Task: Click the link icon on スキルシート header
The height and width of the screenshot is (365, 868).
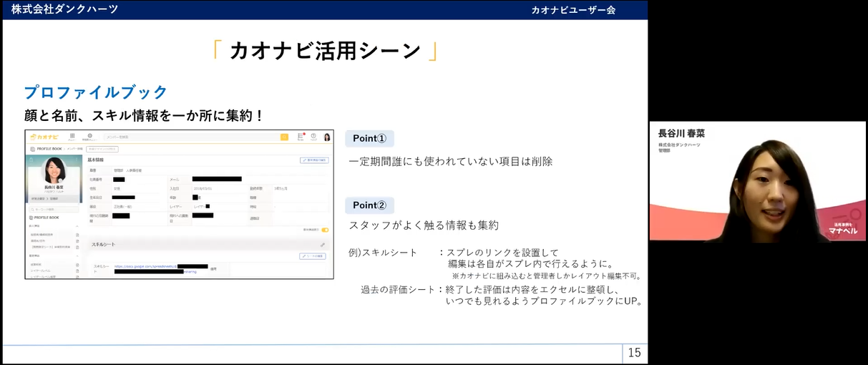Action: pos(323,245)
